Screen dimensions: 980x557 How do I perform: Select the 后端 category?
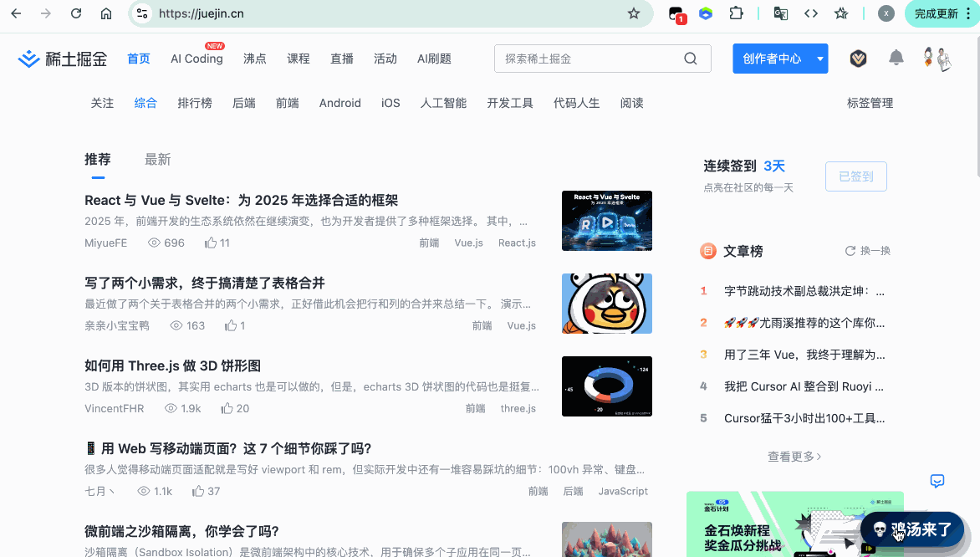pos(244,103)
